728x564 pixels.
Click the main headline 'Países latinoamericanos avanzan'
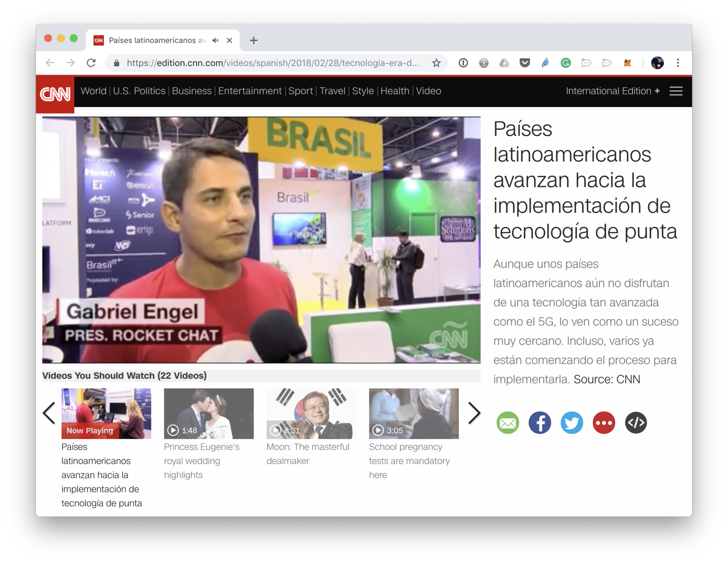pyautogui.click(x=585, y=180)
